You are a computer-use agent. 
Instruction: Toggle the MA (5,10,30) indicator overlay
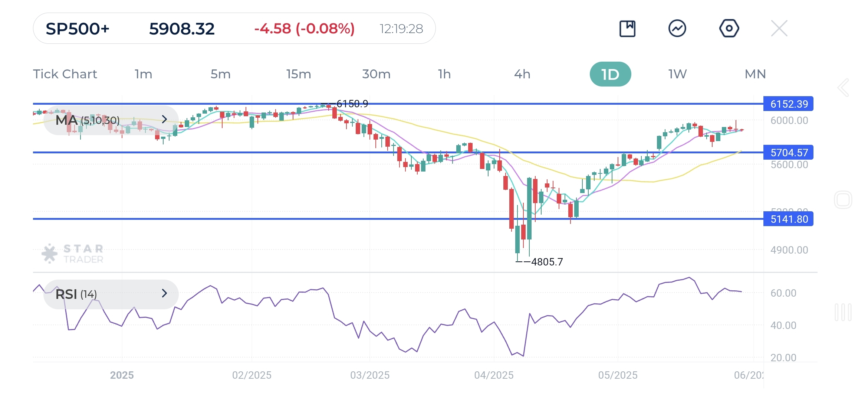click(x=87, y=120)
